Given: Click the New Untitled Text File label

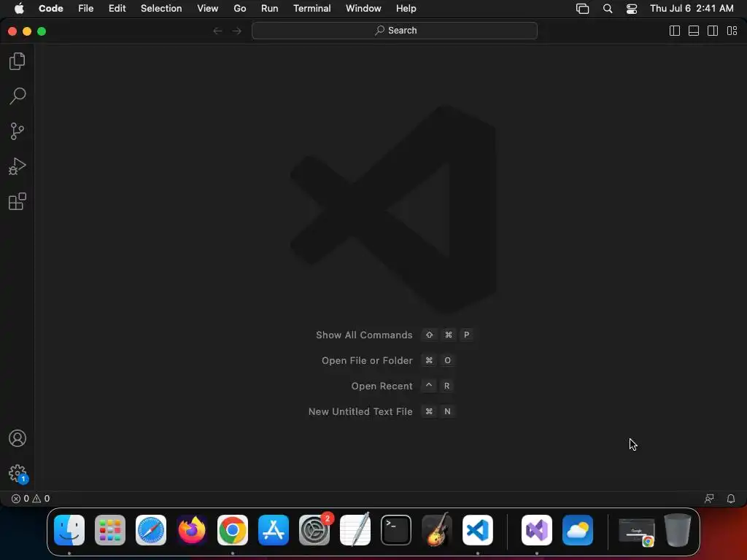Looking at the screenshot, I should coord(360,411).
